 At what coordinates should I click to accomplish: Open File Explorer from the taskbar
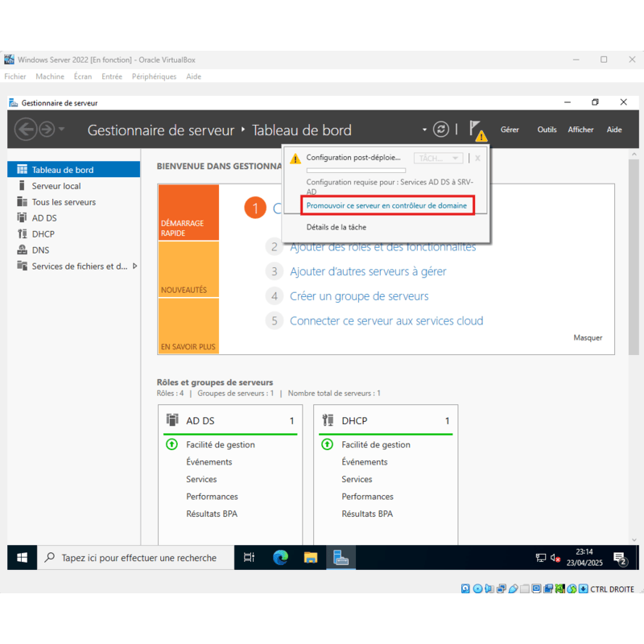tap(311, 558)
